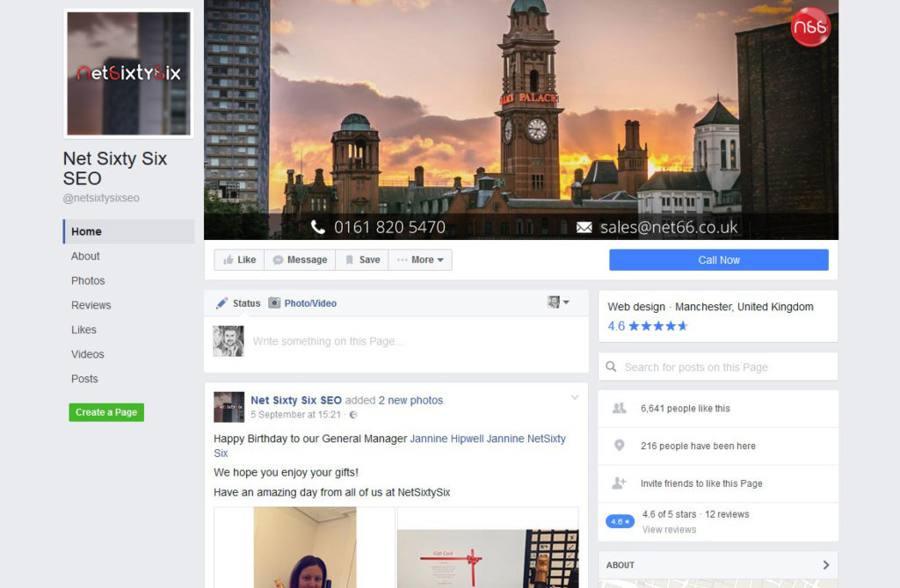Image resolution: width=900 pixels, height=588 pixels.
Task: Click the Net Sixty Six SEO post author link
Action: click(x=296, y=400)
